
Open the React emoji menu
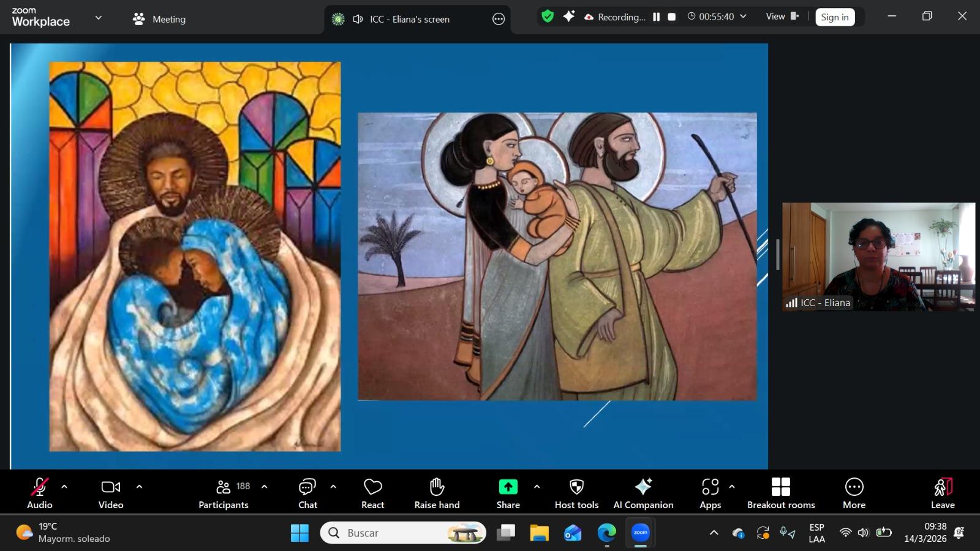(372, 493)
